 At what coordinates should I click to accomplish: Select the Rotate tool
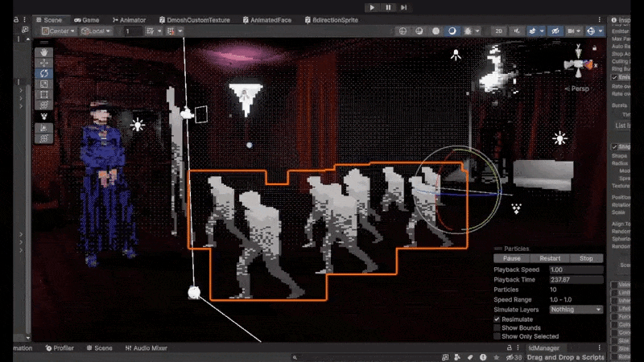44,73
